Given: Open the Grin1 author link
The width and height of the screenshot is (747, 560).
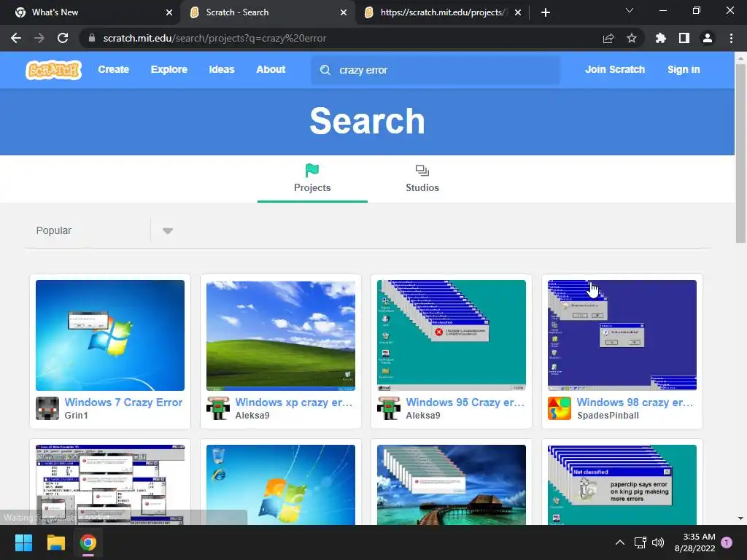Looking at the screenshot, I should (x=76, y=415).
